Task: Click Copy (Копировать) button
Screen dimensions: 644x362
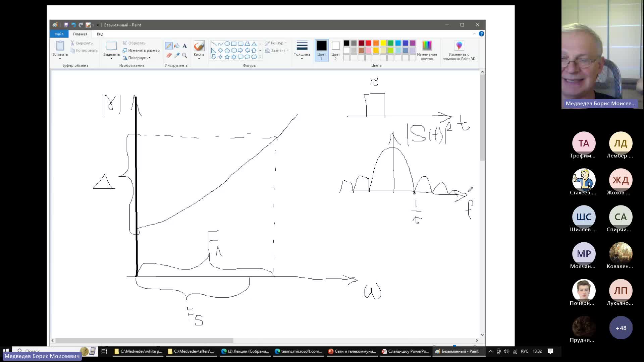Action: 84,50
